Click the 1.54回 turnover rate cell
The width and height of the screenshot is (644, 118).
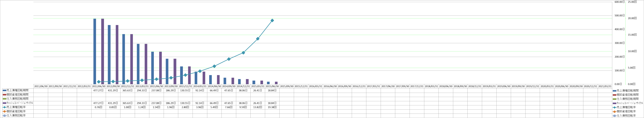157,107
